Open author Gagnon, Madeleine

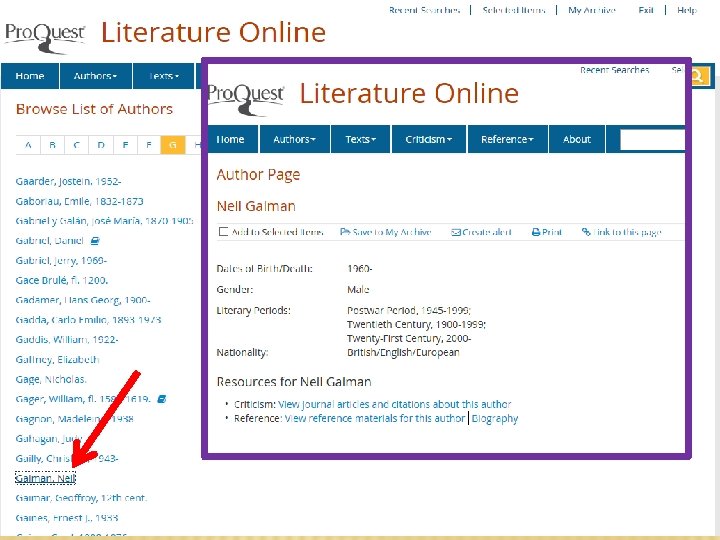pos(74,419)
